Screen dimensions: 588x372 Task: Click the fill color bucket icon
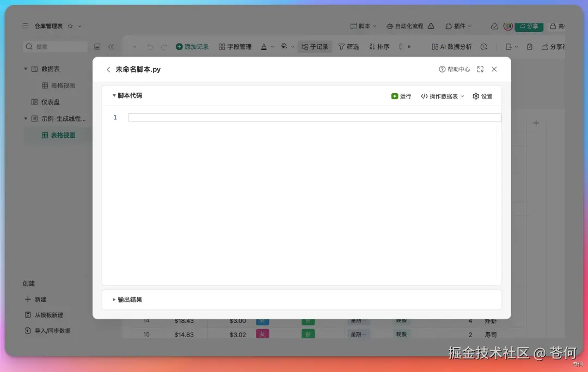[x=284, y=46]
